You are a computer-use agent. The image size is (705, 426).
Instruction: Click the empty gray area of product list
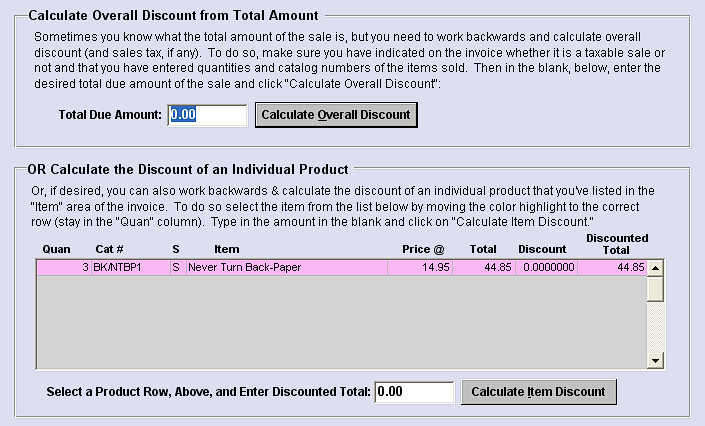coord(340,322)
